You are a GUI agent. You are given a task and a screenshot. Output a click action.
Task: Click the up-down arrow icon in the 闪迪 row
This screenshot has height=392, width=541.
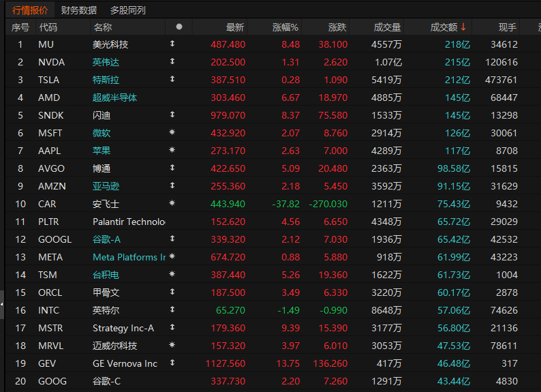172,115
